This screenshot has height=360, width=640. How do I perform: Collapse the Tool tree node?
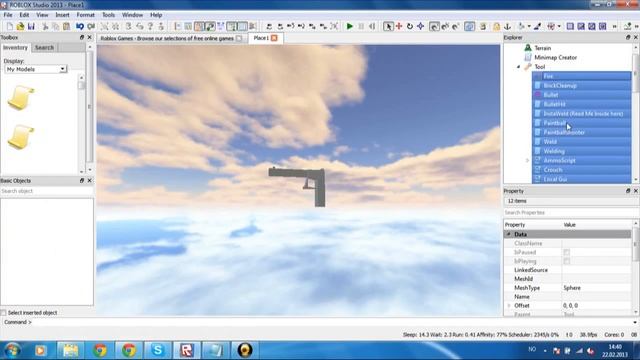tap(519, 67)
